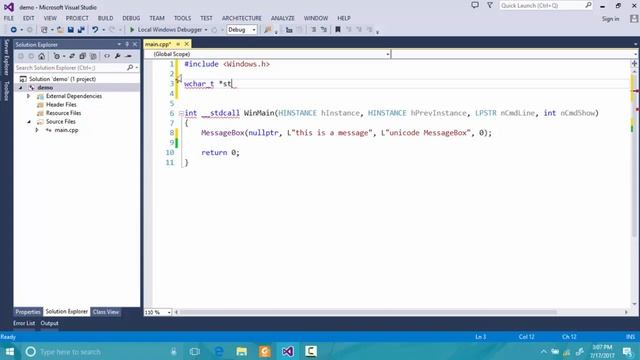Screen dimensions: 640x360
Task: Open the Debug configuration dropdown
Action: tap(242, 30)
